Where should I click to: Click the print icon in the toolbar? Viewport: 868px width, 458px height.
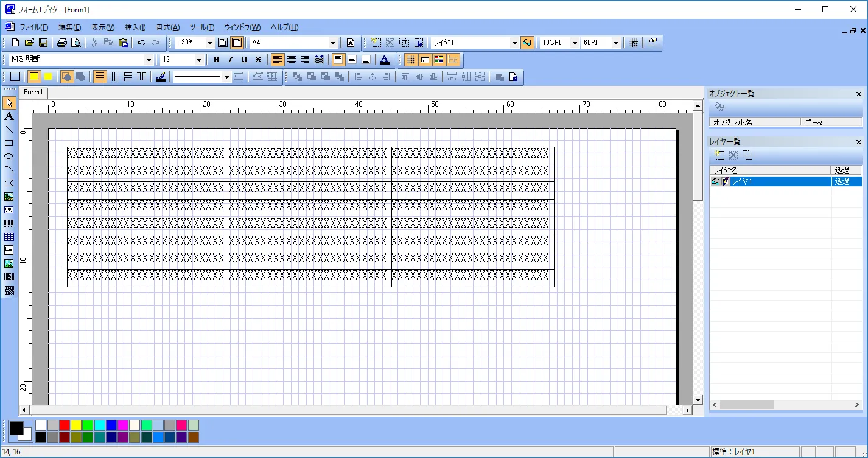[x=62, y=43]
